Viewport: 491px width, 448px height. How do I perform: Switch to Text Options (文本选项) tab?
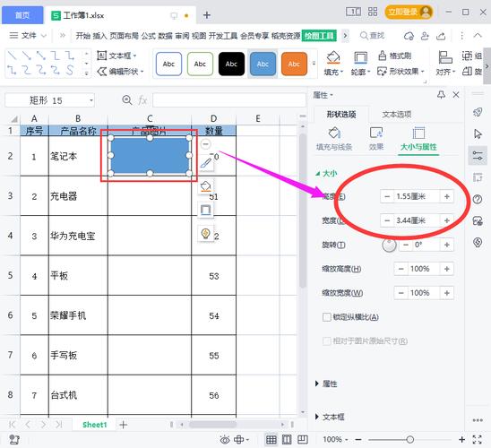pos(397,115)
